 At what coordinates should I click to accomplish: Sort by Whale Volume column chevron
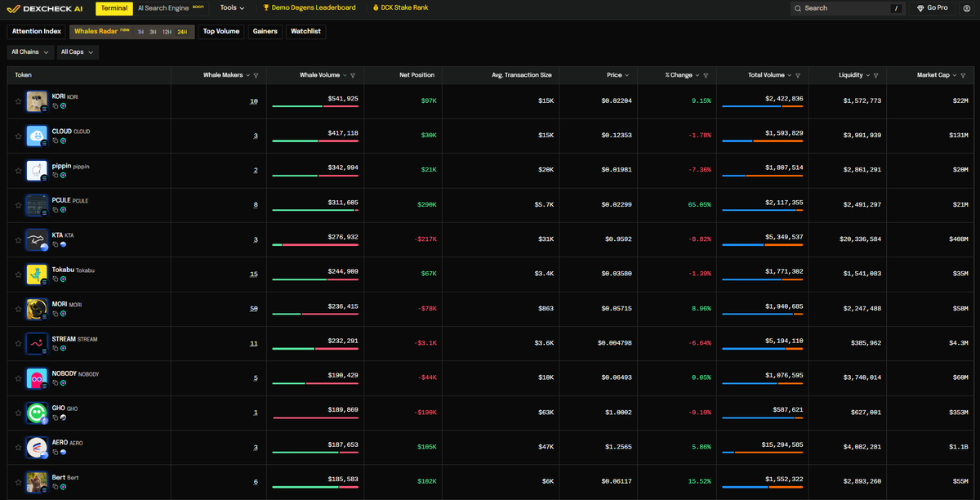(345, 75)
